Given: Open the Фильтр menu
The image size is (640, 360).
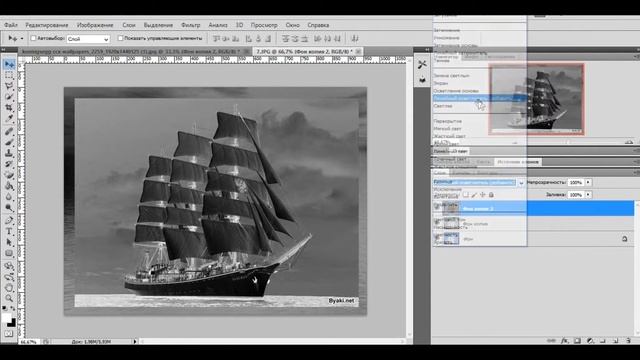Looking at the screenshot, I should coord(191,25).
